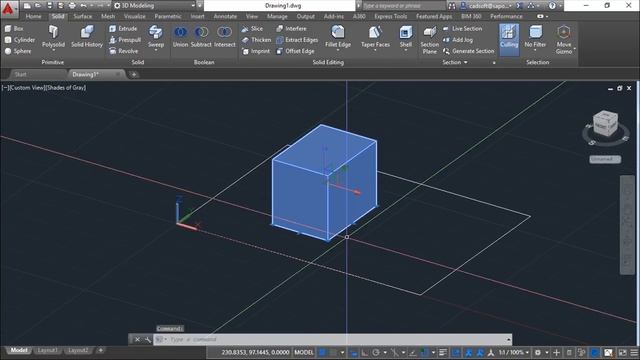
Task: Select the Sphere primitive tool
Action: pos(18,51)
